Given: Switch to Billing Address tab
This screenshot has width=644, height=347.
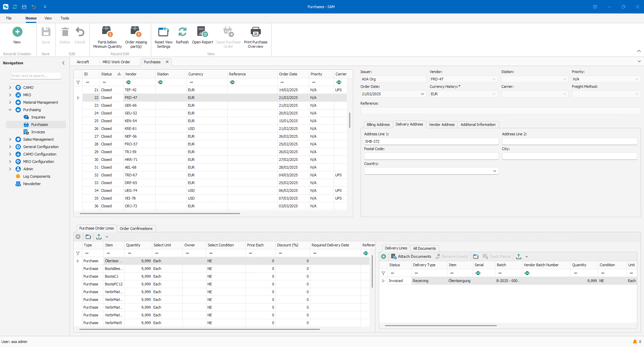Looking at the screenshot, I should tap(378, 125).
